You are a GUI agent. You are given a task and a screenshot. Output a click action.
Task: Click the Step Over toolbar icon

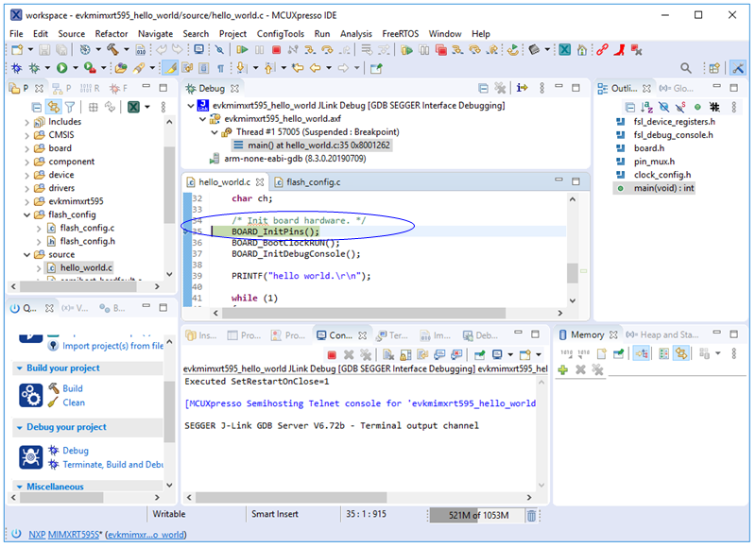[328, 50]
